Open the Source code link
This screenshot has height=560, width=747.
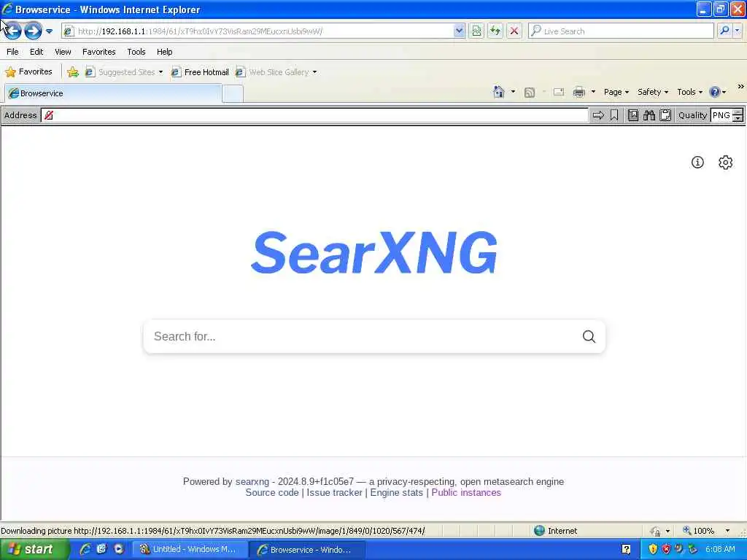(272, 493)
